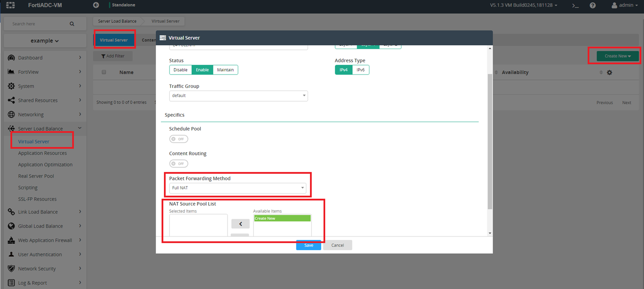Click the Server Load Balance icon
This screenshot has height=289, width=644.
[x=11, y=128]
